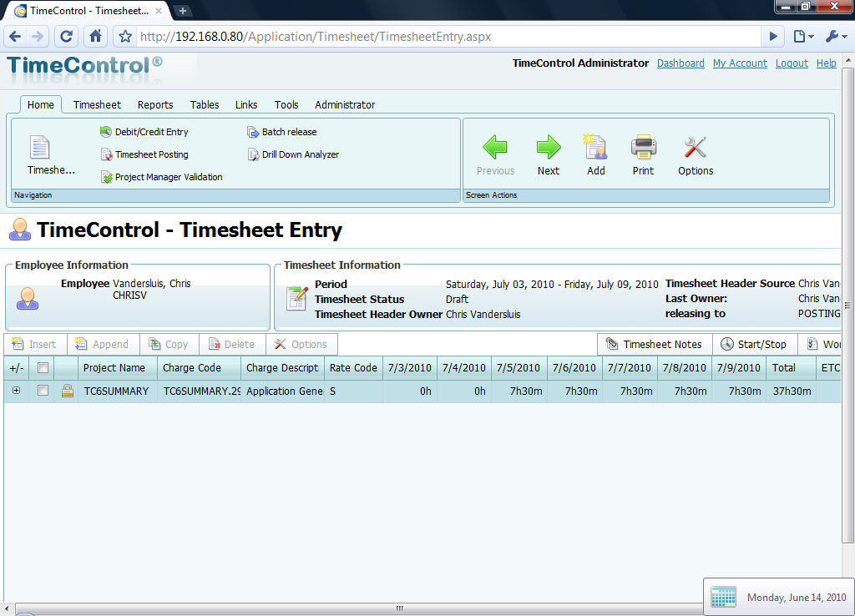Open the My Account link
Viewport: 855px width, 616px height.
[740, 63]
